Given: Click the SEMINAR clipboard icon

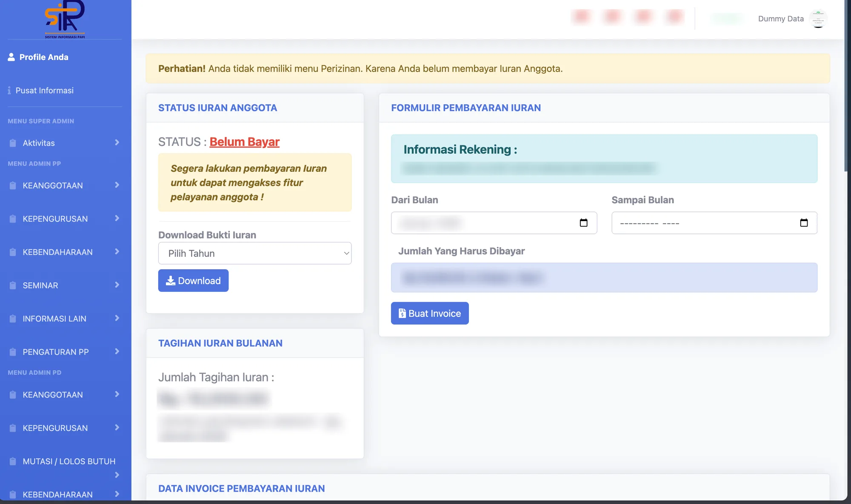Looking at the screenshot, I should [13, 285].
